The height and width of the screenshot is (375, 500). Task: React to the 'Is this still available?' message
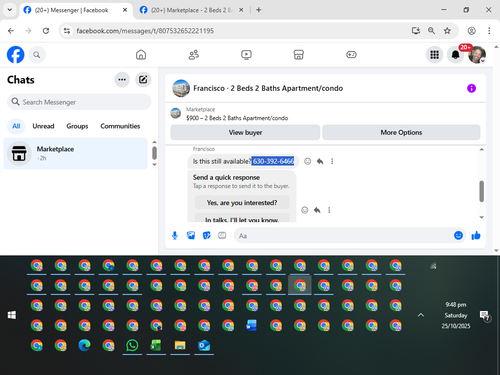point(308,161)
